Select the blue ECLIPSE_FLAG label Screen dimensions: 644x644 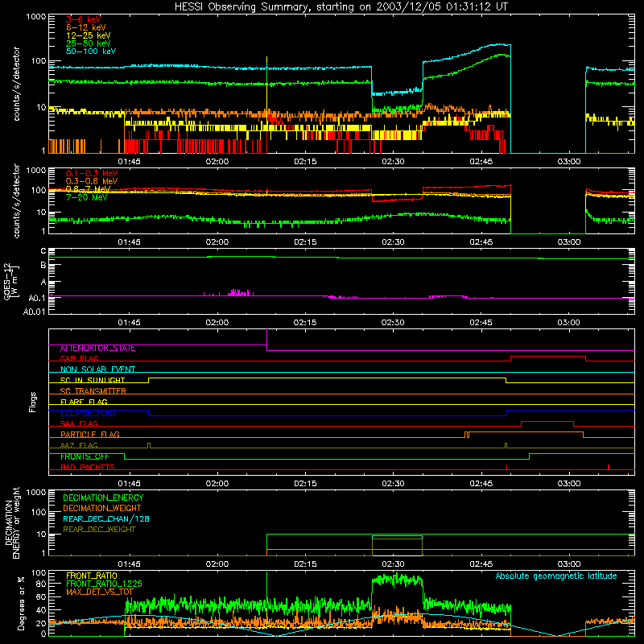pyautogui.click(x=88, y=413)
